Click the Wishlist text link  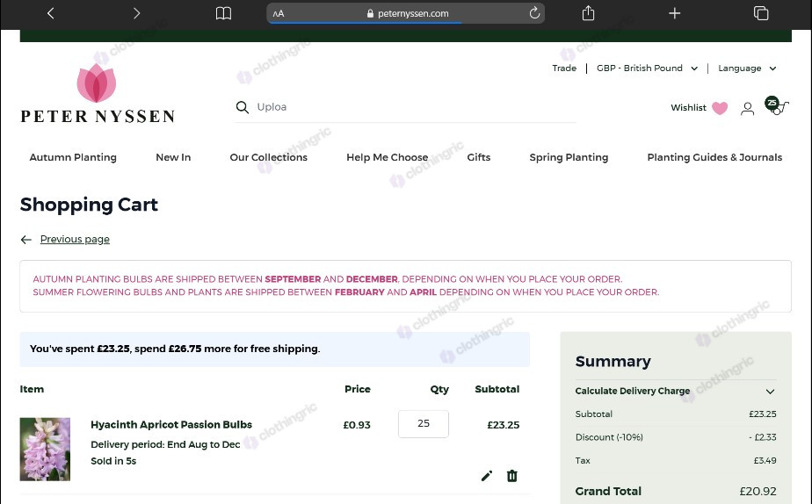coord(688,108)
